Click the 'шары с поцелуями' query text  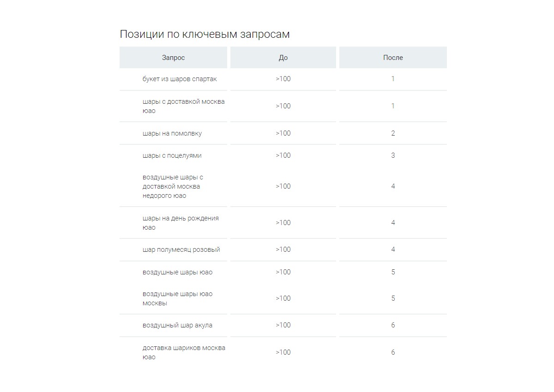pyautogui.click(x=172, y=155)
